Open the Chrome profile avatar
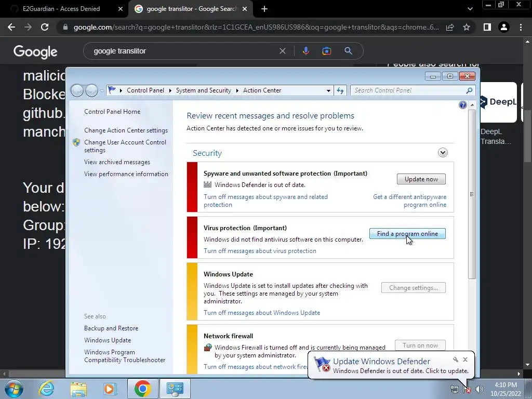 point(504,27)
